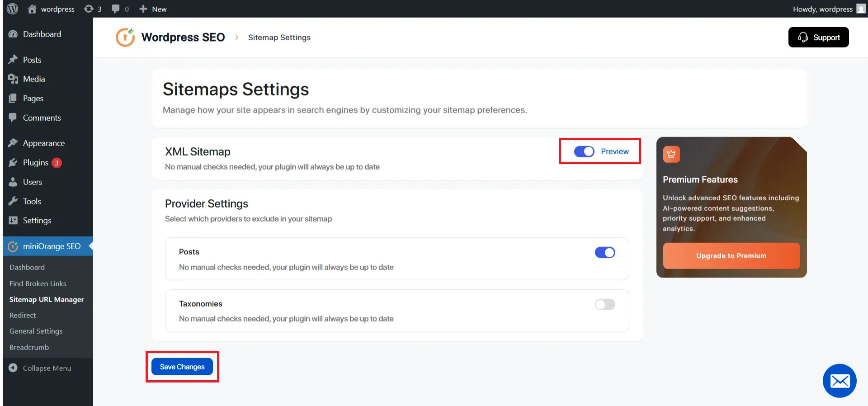Select Sitemap URL Manager submenu item
868x406 pixels.
pos(47,299)
